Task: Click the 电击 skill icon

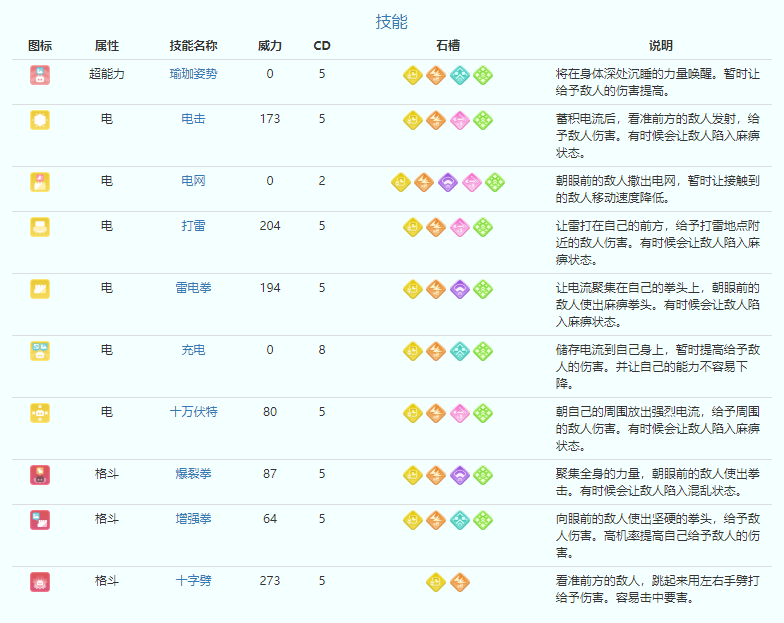Action: (40, 120)
